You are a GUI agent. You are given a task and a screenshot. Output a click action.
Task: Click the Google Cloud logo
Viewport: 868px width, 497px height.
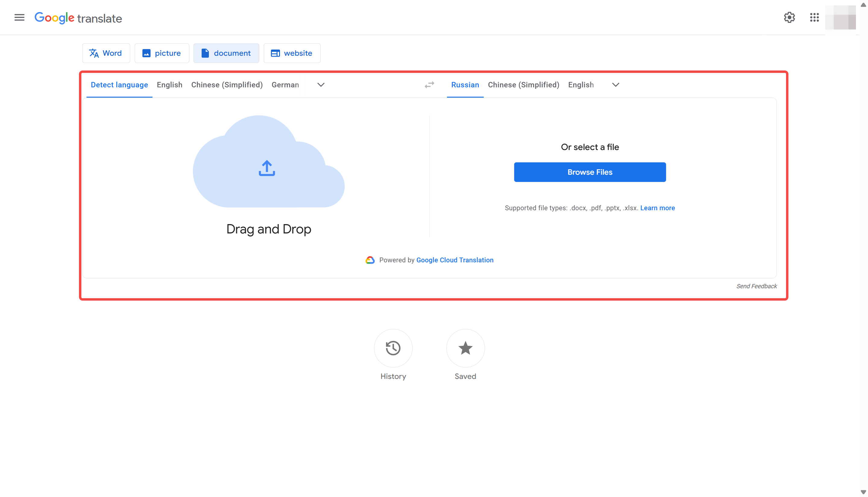coord(370,260)
